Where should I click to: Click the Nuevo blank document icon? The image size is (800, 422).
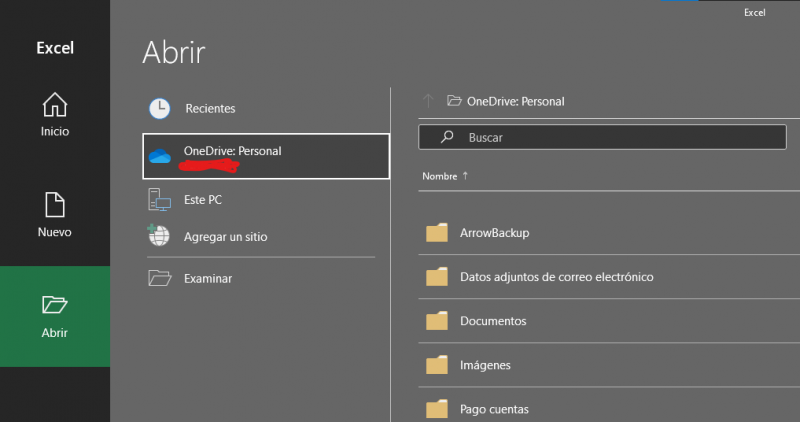(55, 205)
